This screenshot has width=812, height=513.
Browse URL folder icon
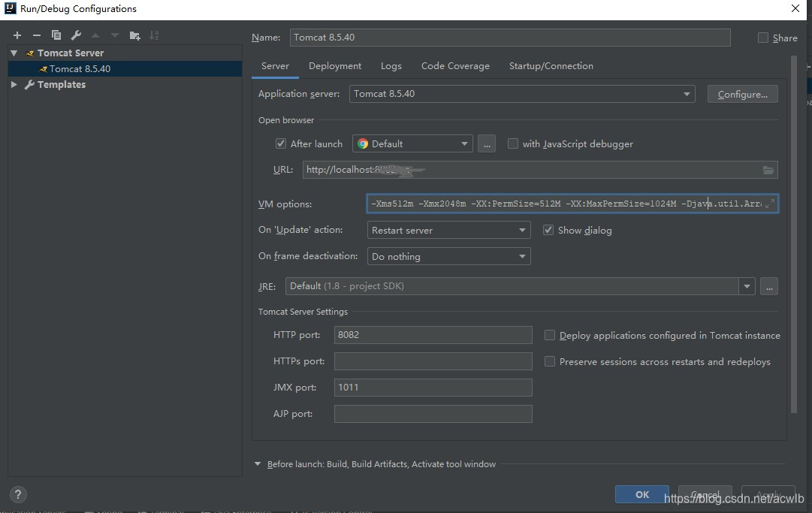(x=768, y=170)
